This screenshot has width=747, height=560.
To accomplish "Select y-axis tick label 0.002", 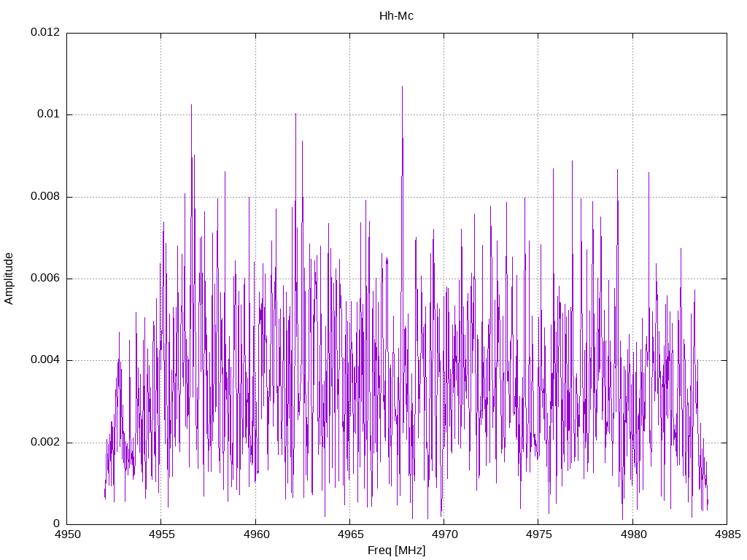I will [x=45, y=442].
